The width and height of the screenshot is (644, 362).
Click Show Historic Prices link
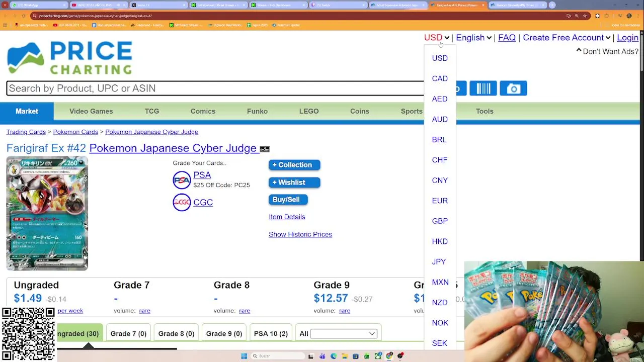[300, 234]
